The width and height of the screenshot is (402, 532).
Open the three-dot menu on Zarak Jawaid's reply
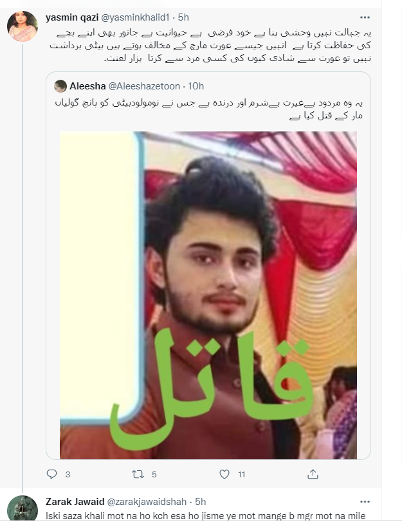pyautogui.click(x=365, y=502)
